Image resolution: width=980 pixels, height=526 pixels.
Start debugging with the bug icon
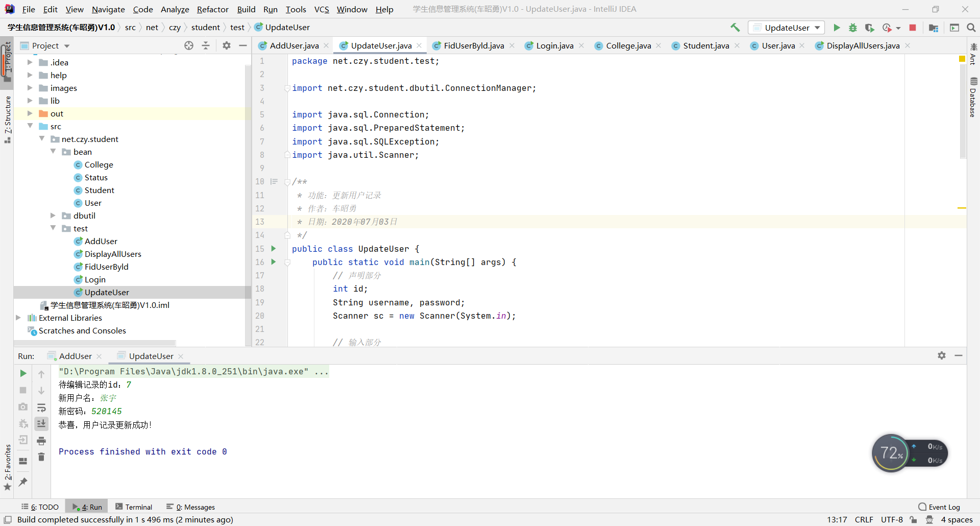(853, 28)
